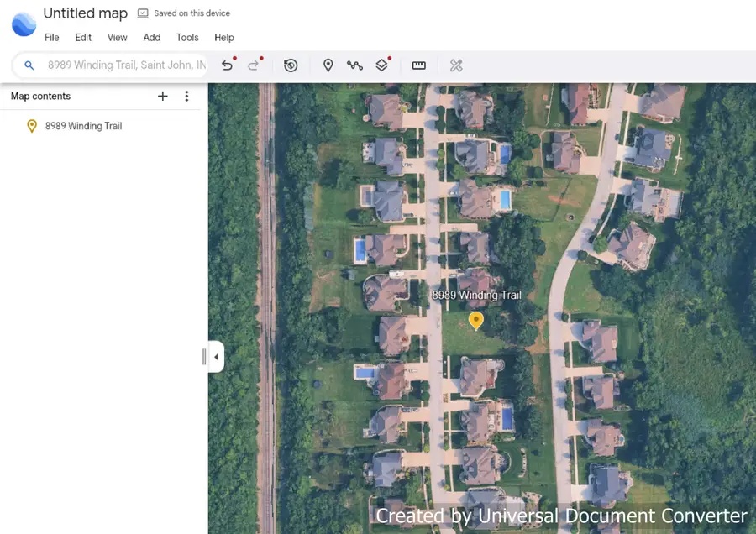756x534 pixels.
Task: Redo the undone map edit
Action: pos(252,65)
